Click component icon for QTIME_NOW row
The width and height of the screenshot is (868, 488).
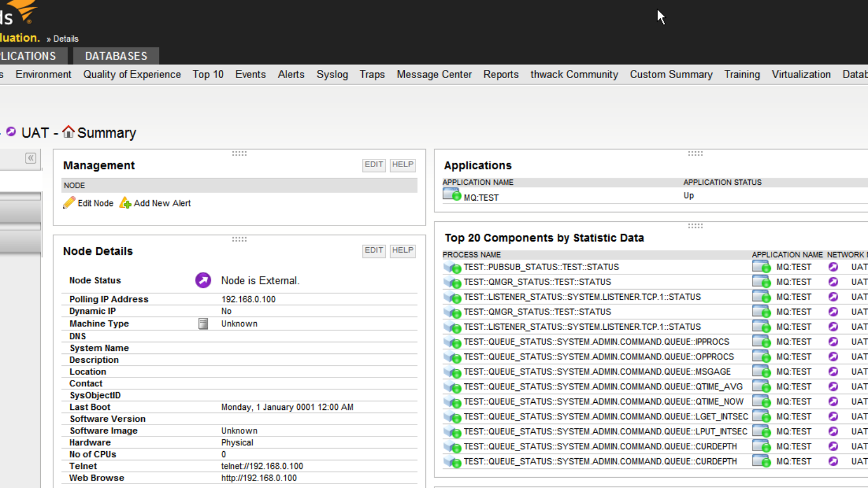pyautogui.click(x=452, y=402)
